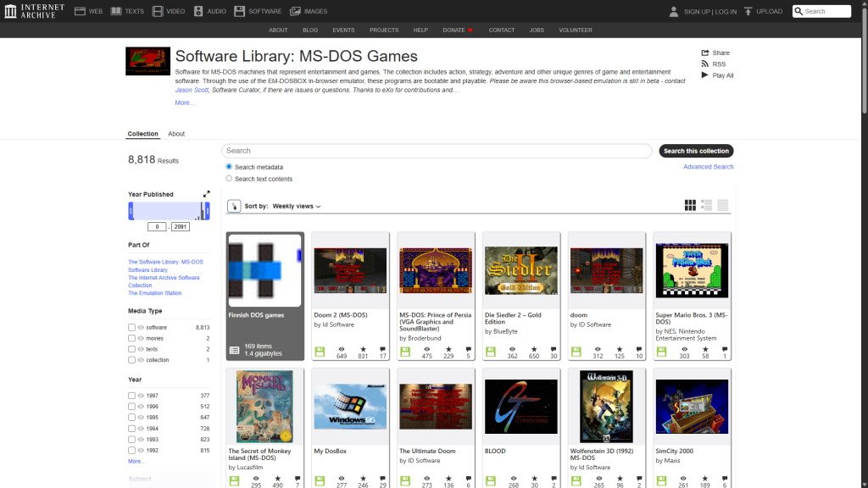Expand the year histogram fullscreen icon
Image resolution: width=868 pixels, height=488 pixels.
[x=206, y=194]
